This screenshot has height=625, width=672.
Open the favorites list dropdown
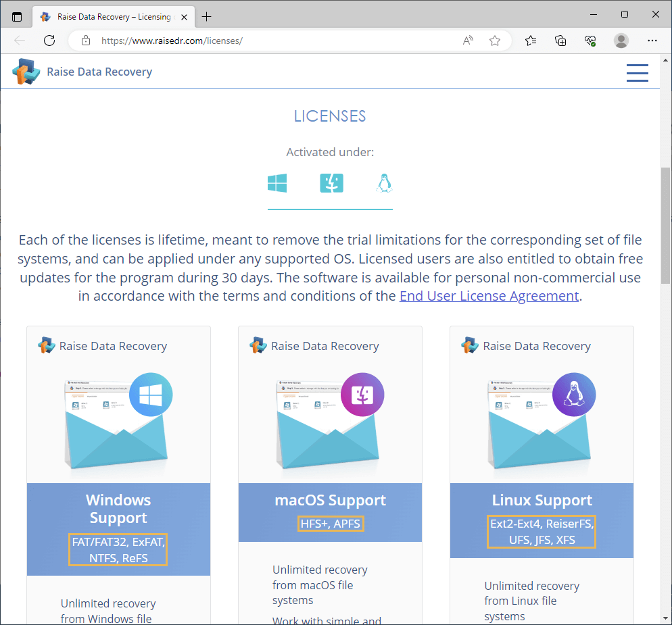[x=531, y=41]
